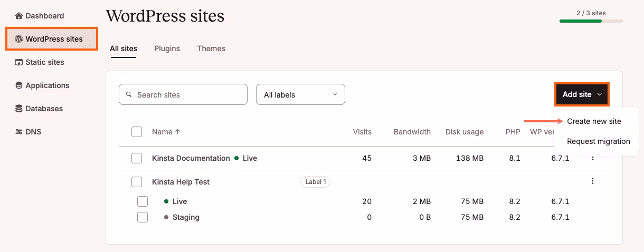Switch to the All sites tab
Viewport: 644px width, 252px height.
pyautogui.click(x=124, y=49)
